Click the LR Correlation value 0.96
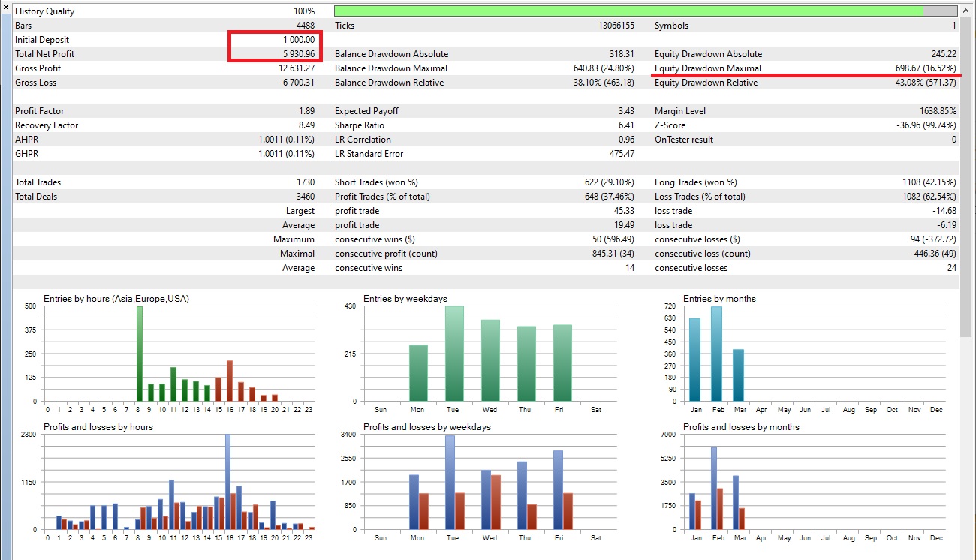The width and height of the screenshot is (976, 560). pyautogui.click(x=626, y=140)
